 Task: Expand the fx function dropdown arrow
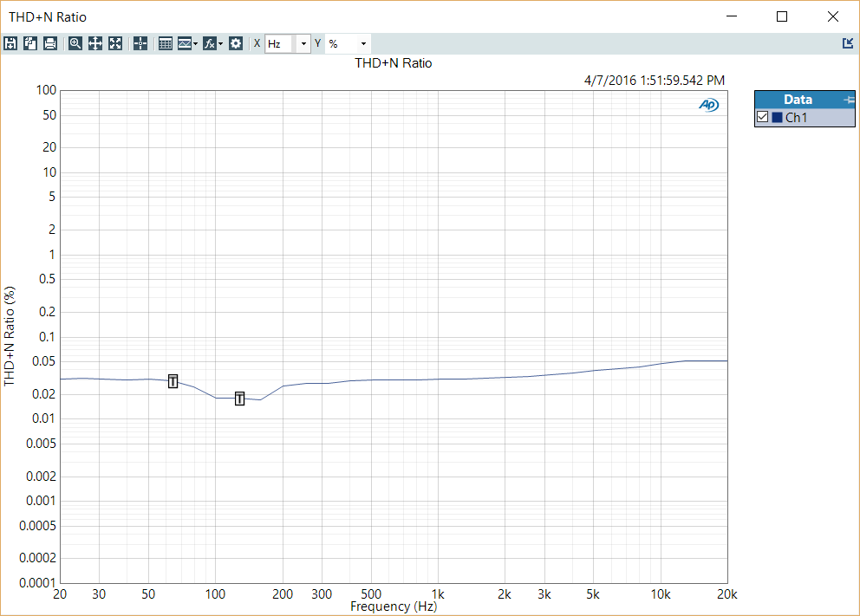(220, 43)
